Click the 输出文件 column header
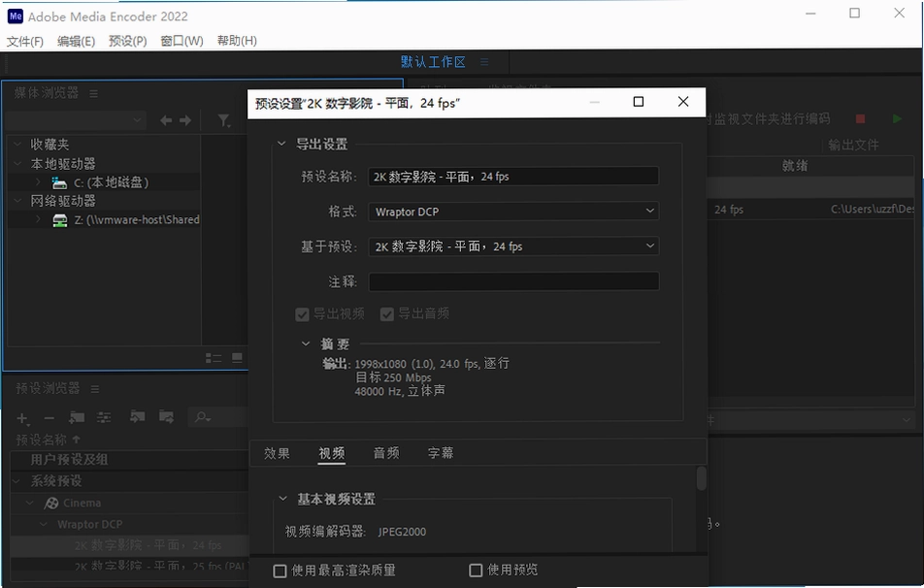 click(x=853, y=145)
